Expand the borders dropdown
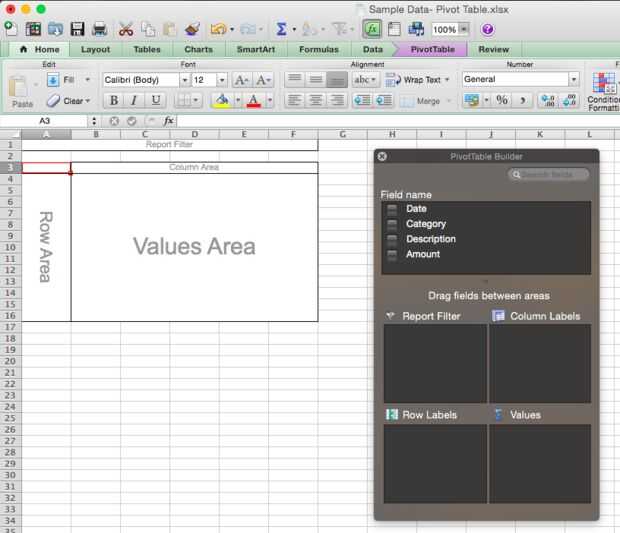This screenshot has width=620, height=533. (196, 100)
